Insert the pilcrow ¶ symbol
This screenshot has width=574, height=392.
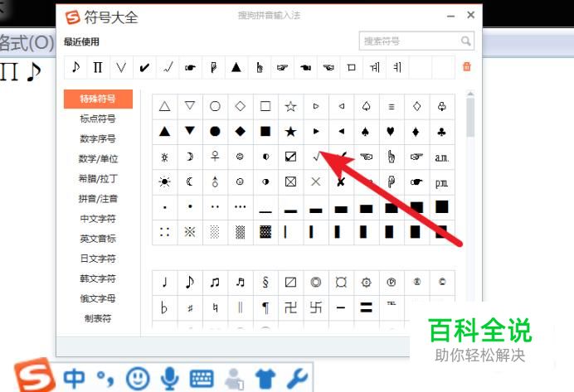pyautogui.click(x=265, y=308)
